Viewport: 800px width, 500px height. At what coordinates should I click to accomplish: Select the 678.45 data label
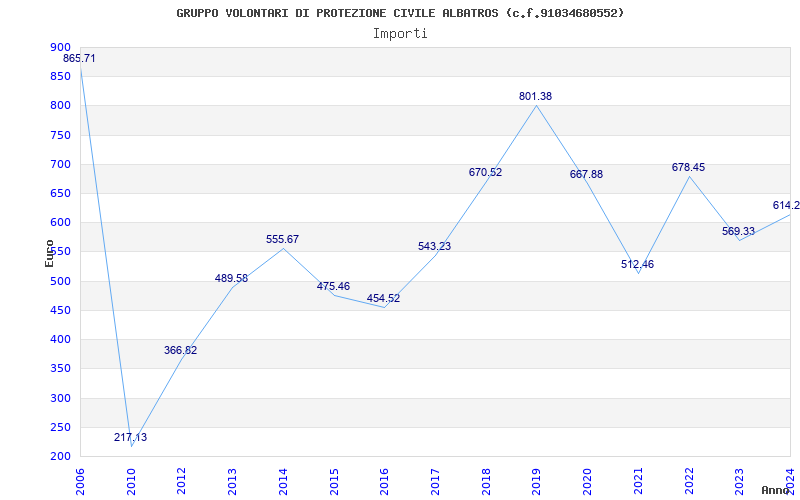pyautogui.click(x=688, y=167)
